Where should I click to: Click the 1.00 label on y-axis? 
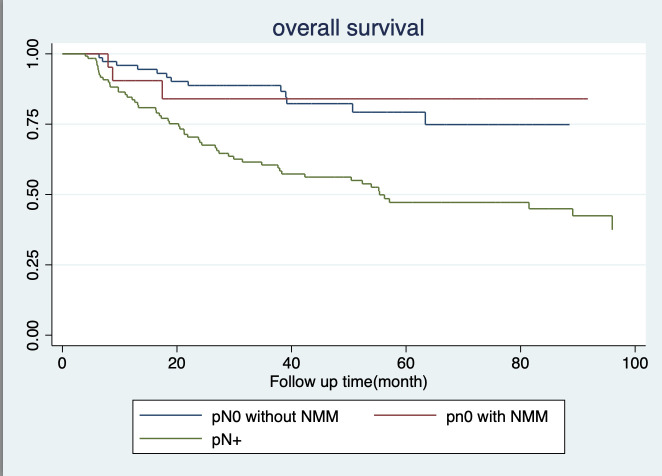click(x=33, y=54)
